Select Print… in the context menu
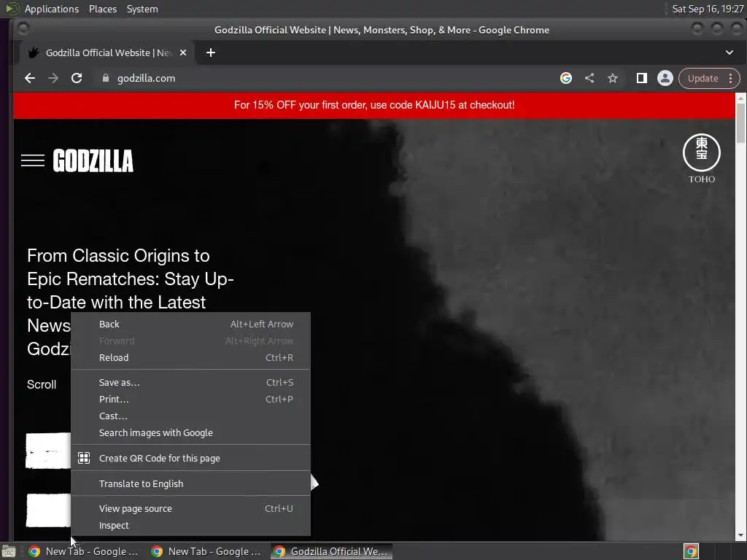The height and width of the screenshot is (560, 747). 190,399
